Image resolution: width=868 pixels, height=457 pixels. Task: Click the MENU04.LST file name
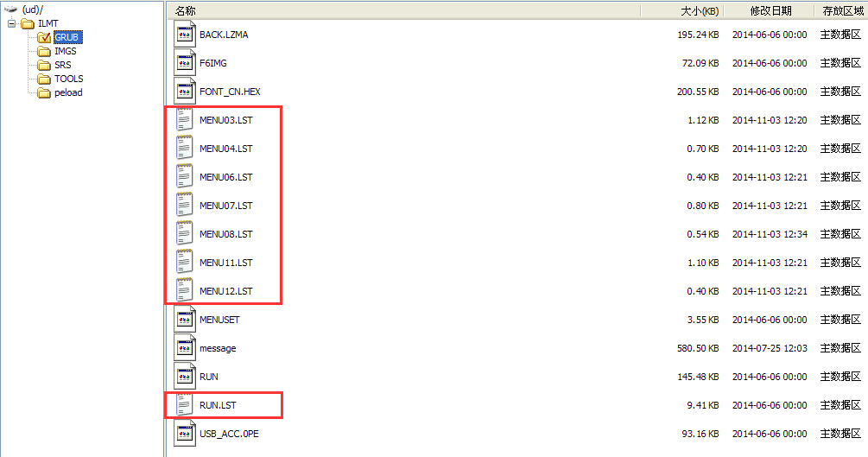tap(226, 149)
